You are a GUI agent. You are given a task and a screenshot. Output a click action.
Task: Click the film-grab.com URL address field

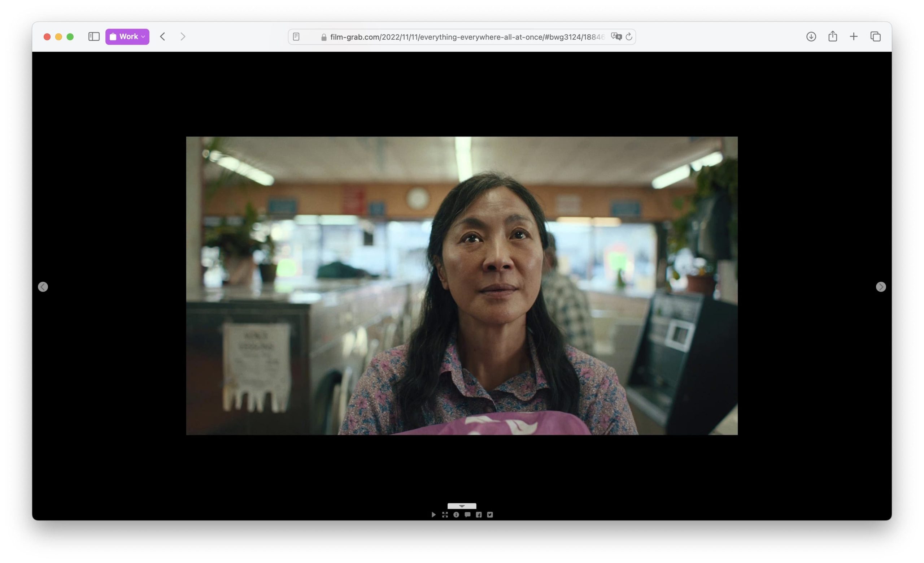click(x=465, y=37)
